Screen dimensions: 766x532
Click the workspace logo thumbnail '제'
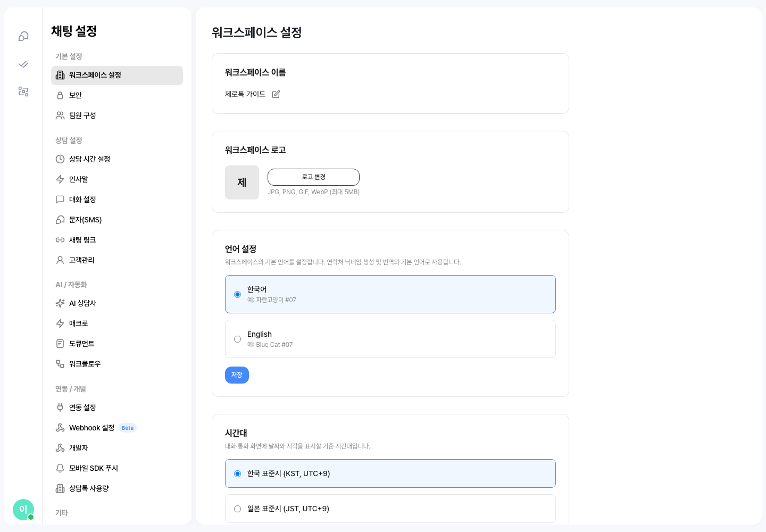pyautogui.click(x=242, y=182)
